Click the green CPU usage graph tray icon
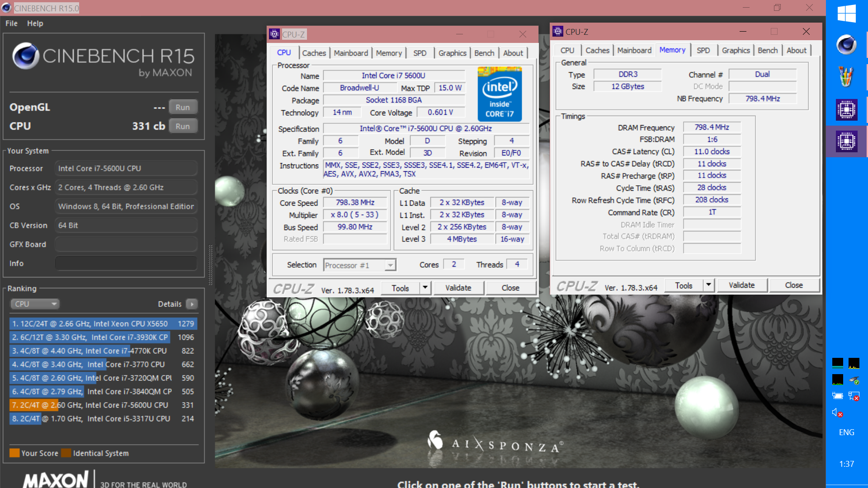 [837, 380]
